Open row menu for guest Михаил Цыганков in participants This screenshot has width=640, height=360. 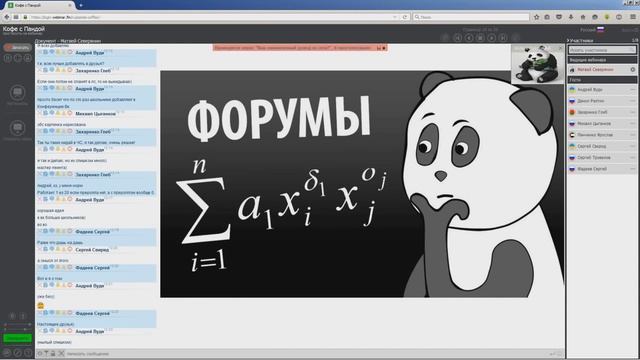pyautogui.click(x=633, y=123)
